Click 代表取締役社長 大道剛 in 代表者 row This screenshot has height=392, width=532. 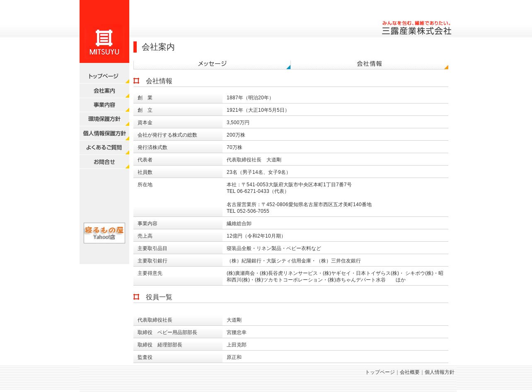click(254, 160)
